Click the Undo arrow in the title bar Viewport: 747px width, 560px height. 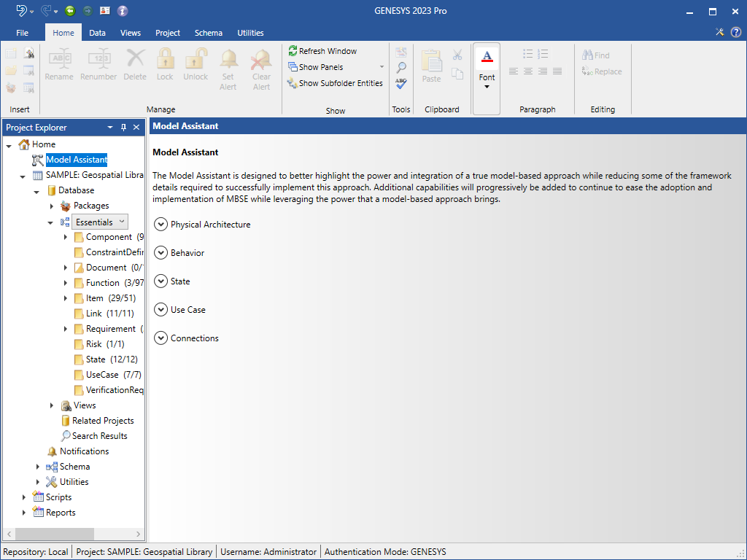[x=21, y=10]
